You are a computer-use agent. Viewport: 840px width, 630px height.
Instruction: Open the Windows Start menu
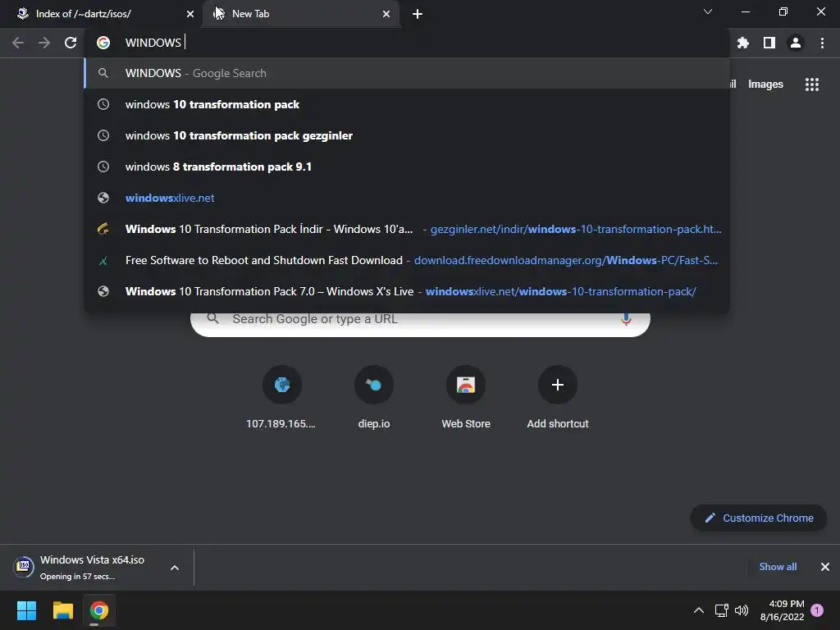26,610
